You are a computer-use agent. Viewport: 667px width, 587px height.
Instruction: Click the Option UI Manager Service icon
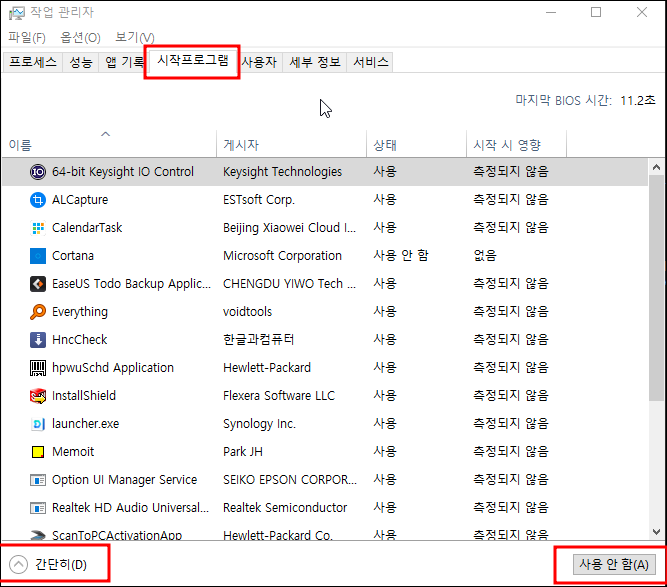click(x=38, y=480)
